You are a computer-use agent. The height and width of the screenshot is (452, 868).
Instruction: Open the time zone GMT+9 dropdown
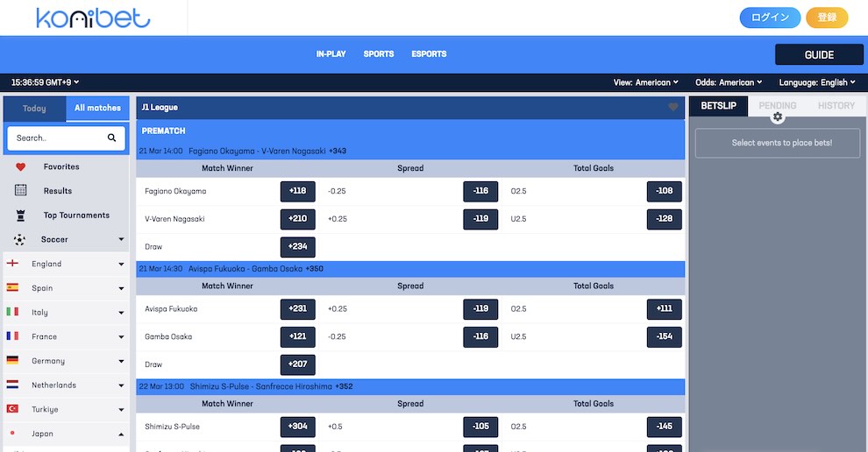(x=45, y=82)
